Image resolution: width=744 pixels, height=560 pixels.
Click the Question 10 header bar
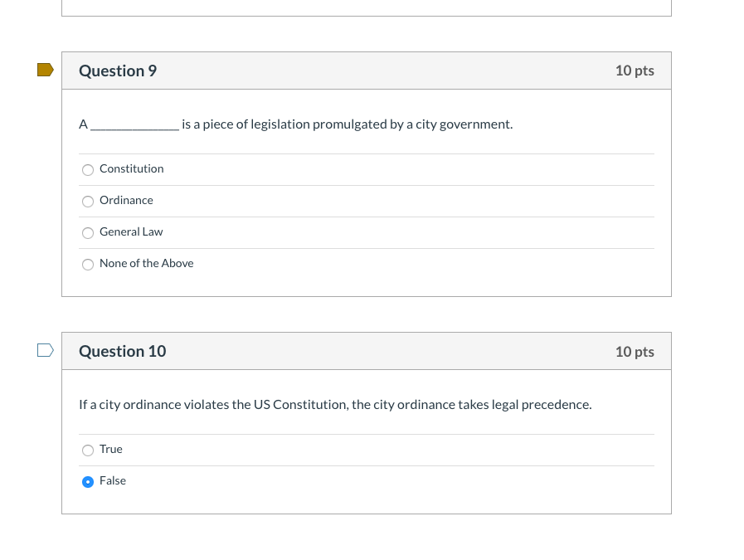pos(367,350)
